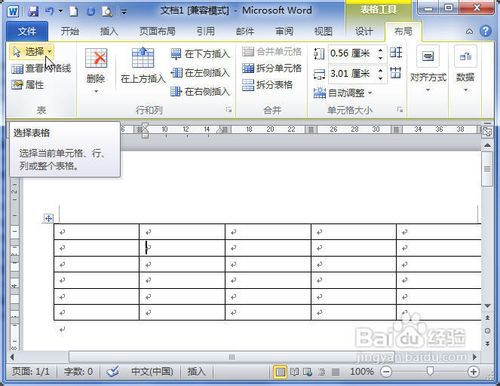Viewport: 500px width, 386px height.
Task: Click 拆分表格 (Split Table)
Action: (267, 85)
